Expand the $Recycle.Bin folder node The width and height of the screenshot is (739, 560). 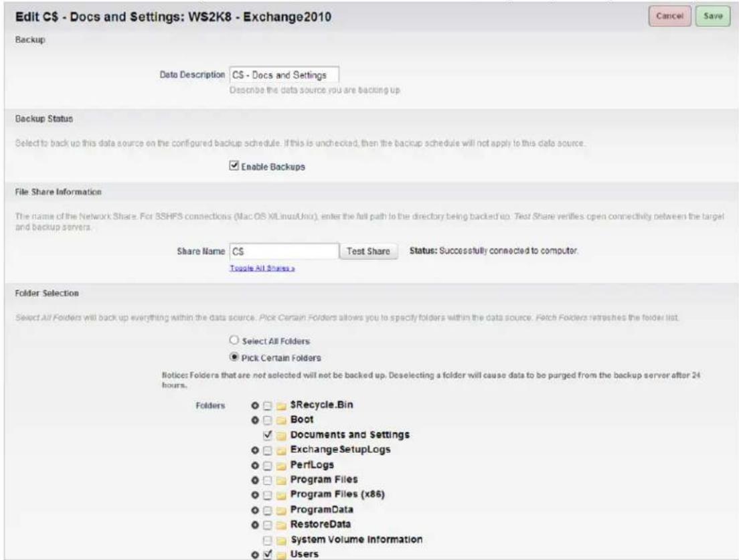(255, 405)
